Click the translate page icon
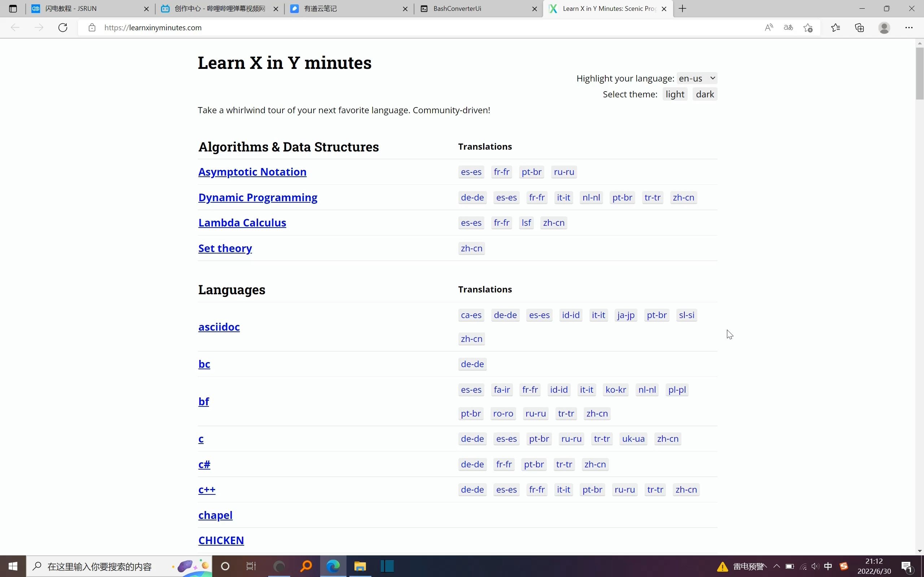The height and width of the screenshot is (577, 924). [788, 27]
